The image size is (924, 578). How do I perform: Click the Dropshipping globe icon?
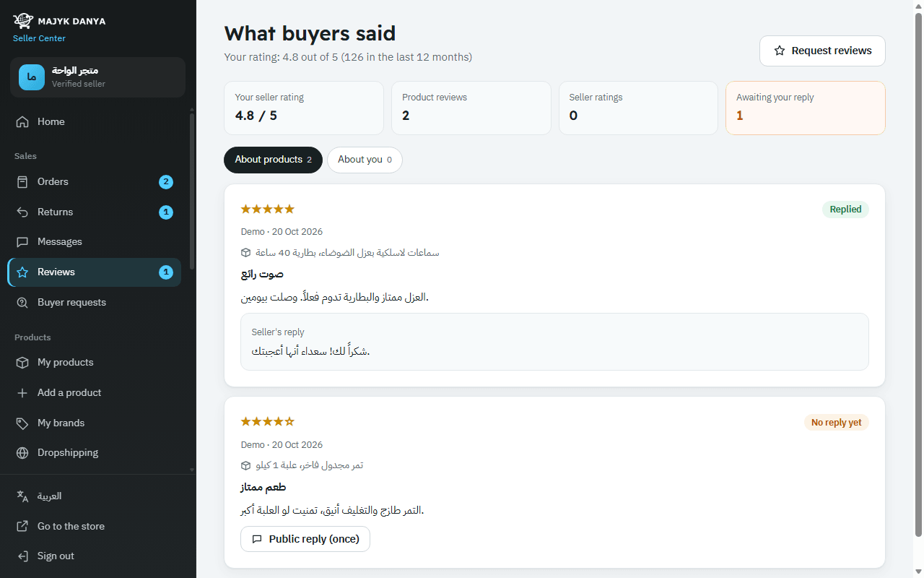22,453
